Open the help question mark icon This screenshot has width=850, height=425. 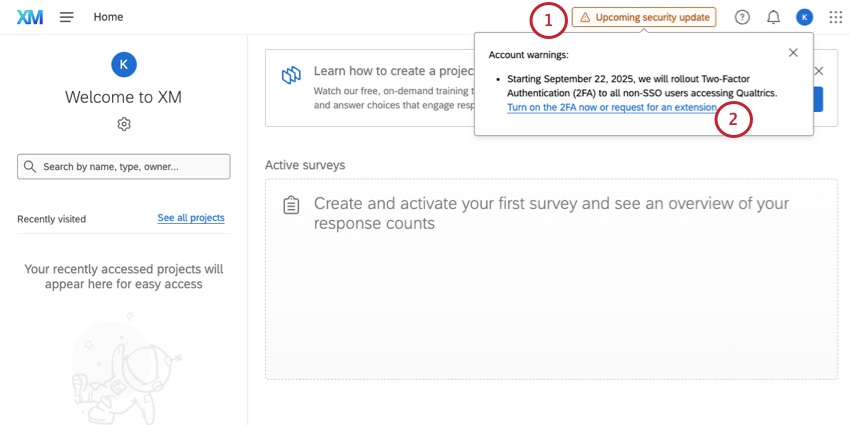(x=742, y=17)
